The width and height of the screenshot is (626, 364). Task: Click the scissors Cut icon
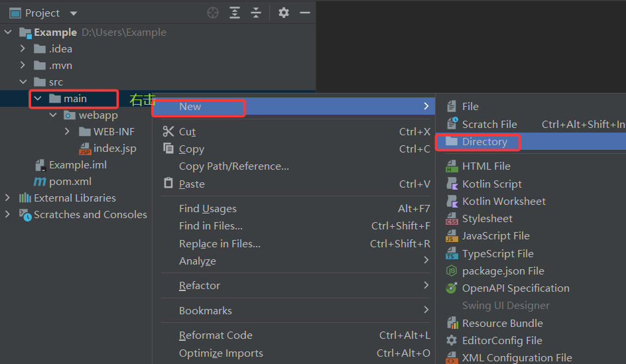[168, 131]
